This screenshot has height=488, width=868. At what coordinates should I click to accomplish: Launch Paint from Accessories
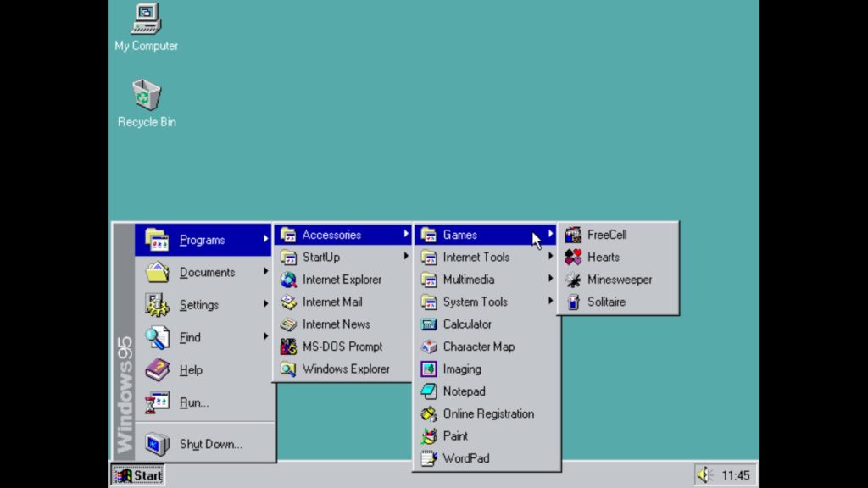pos(455,435)
